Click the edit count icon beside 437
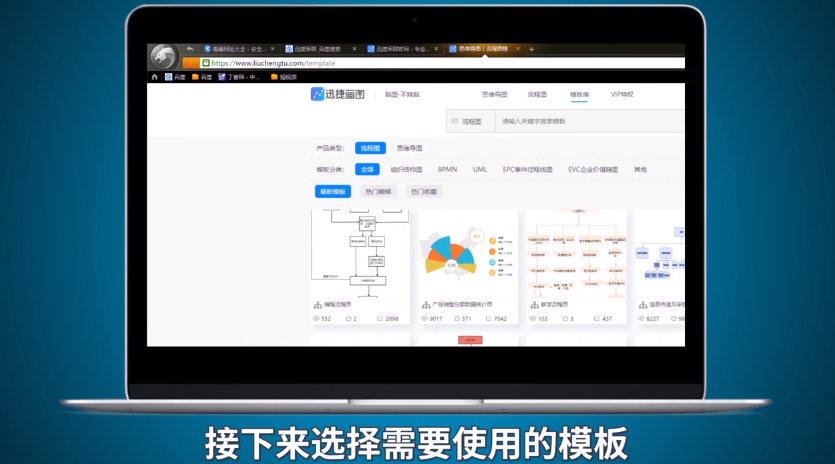 click(597, 319)
